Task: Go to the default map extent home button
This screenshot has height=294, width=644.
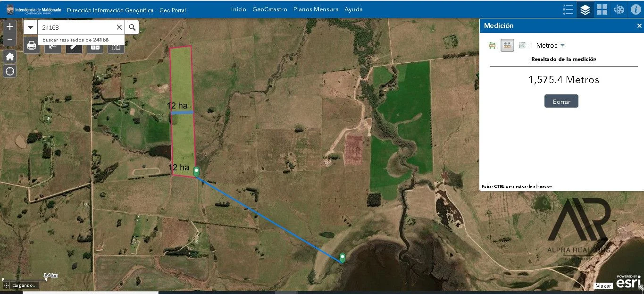Action: tap(9, 57)
